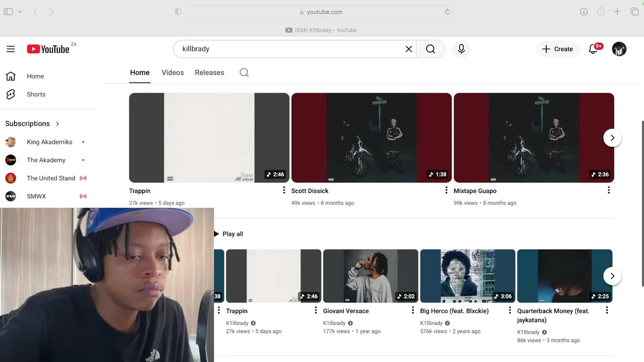Click the youtube.com address bar

[x=321, y=12]
